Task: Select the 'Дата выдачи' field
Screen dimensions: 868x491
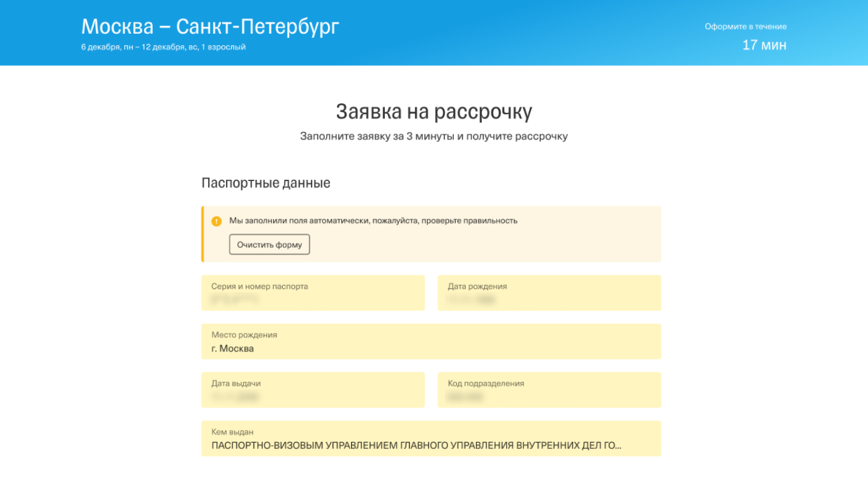Action: [313, 390]
